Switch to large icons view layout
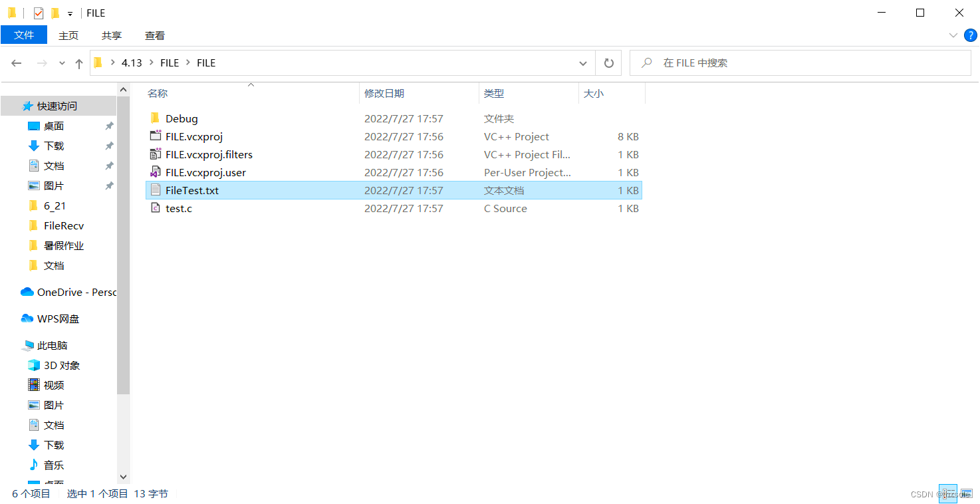Image resolution: width=980 pixels, height=504 pixels. (x=965, y=493)
